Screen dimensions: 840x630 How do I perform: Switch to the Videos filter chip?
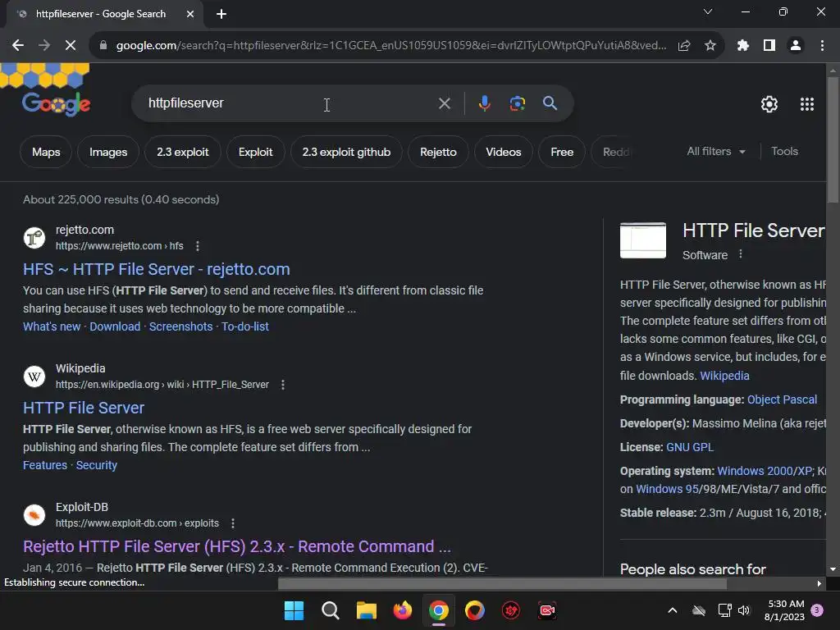(x=504, y=152)
